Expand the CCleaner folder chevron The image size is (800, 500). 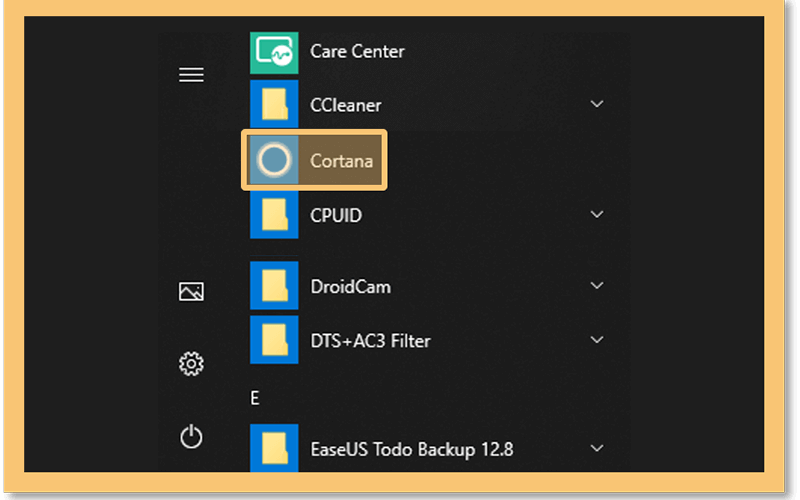click(597, 104)
